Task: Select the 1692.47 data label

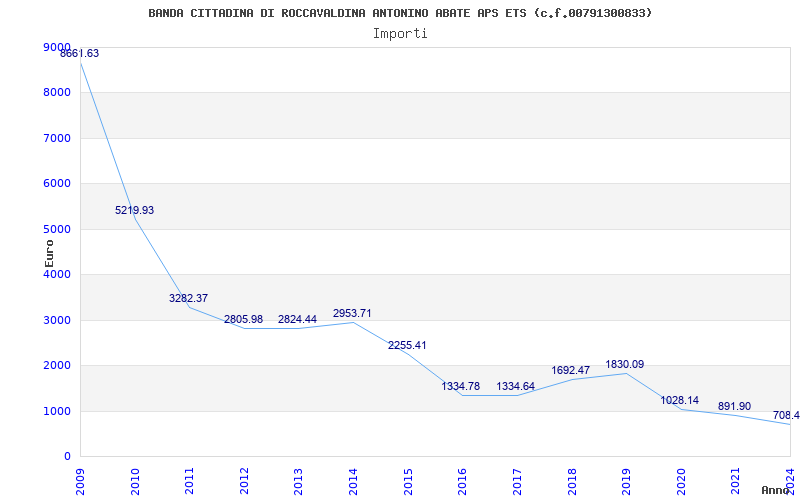Action: [570, 370]
